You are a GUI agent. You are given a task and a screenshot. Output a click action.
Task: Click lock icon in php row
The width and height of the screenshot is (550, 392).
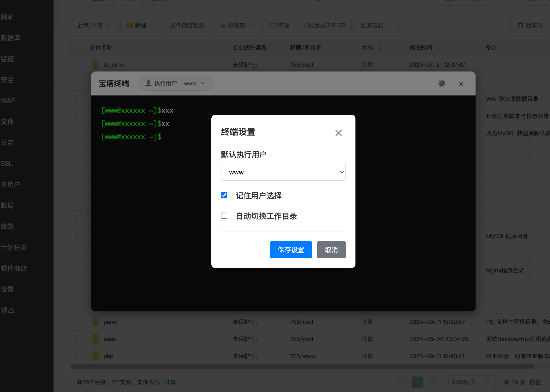254,357
